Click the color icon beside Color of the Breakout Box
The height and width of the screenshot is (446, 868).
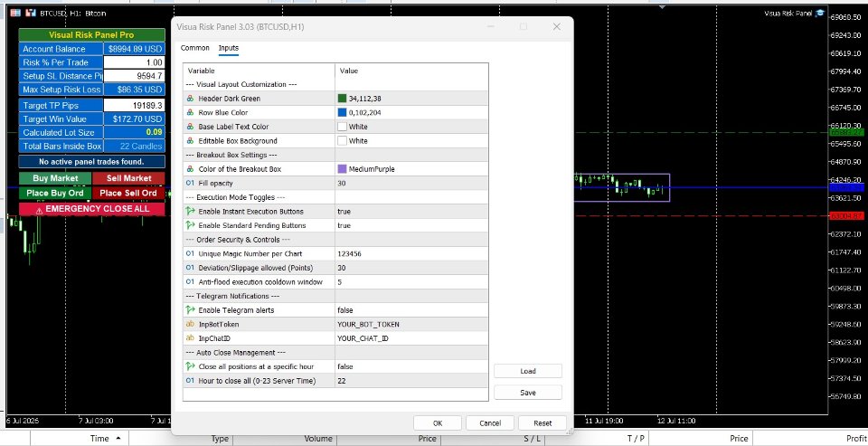point(190,169)
